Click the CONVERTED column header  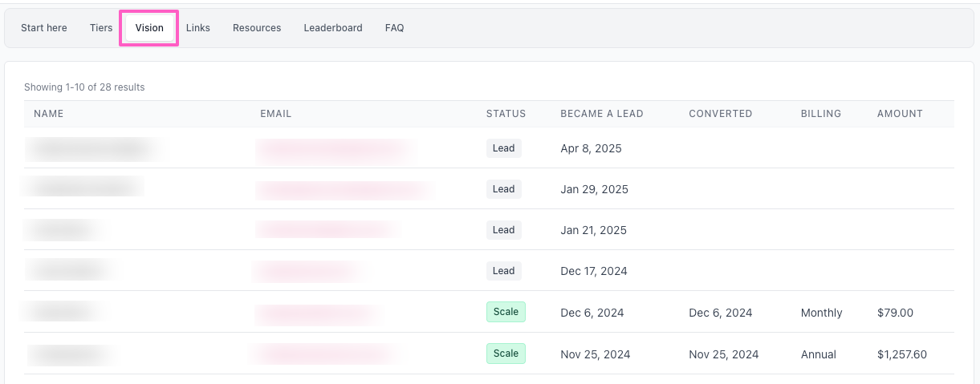pyautogui.click(x=721, y=114)
